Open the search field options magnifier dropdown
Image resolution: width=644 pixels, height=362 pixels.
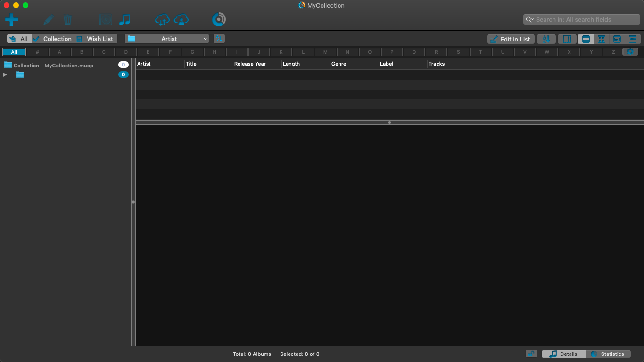(x=530, y=19)
